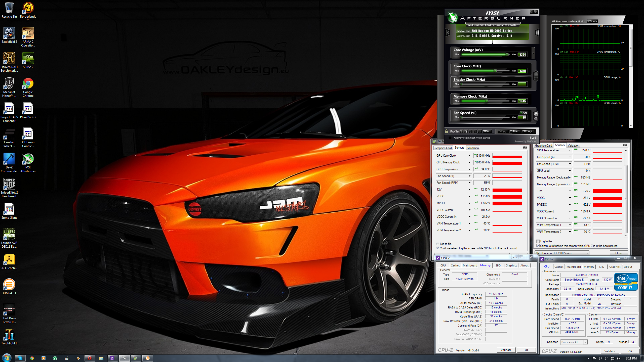644x362 pixels.
Task: Uncheck Continue refreshing in left GPU-Z
Action: click(x=438, y=248)
